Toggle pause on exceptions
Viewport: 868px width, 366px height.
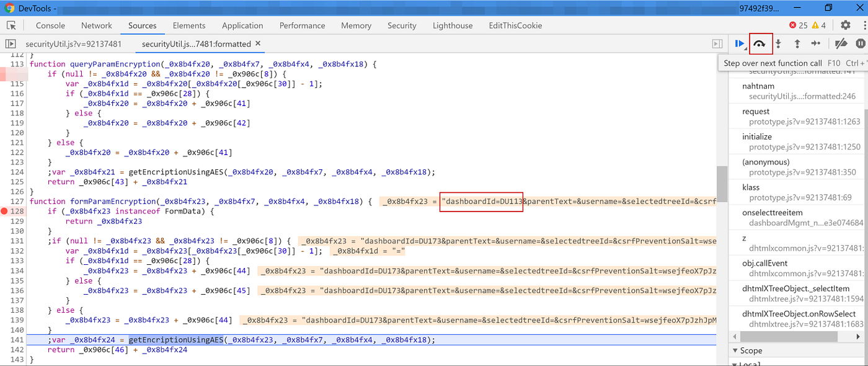860,43
